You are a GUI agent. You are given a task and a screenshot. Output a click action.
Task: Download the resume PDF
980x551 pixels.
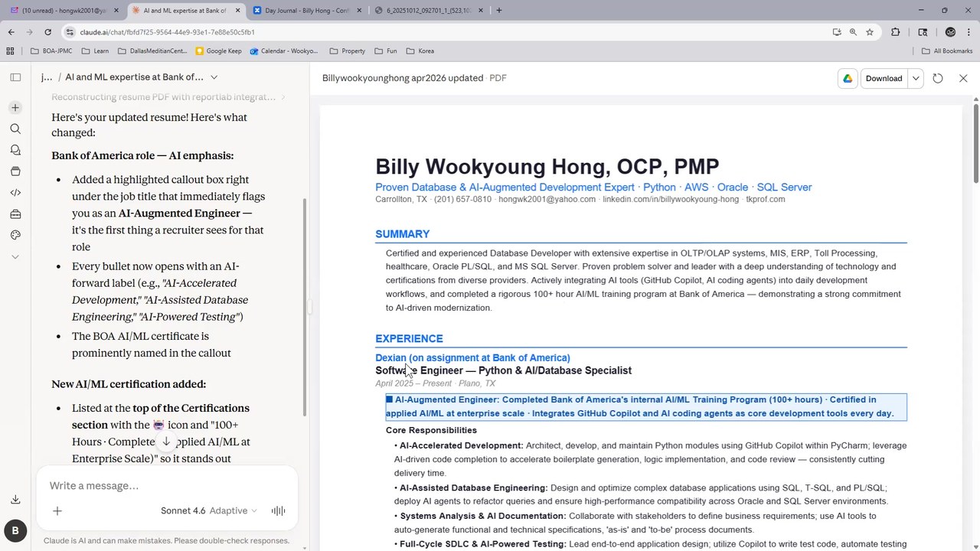[884, 78]
